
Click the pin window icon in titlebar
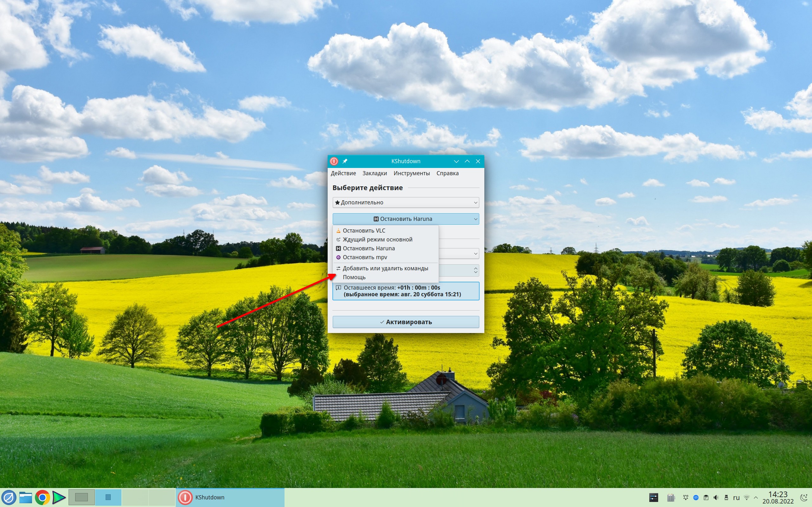pyautogui.click(x=345, y=161)
